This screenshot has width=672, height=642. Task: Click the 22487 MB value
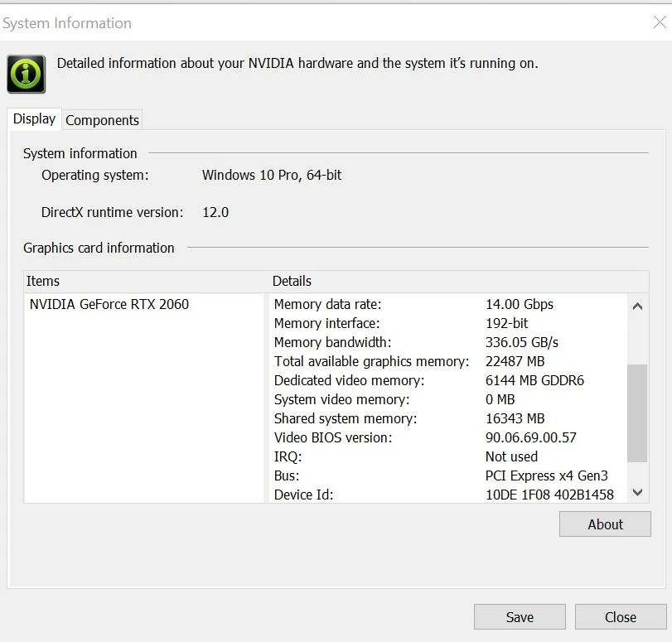515,361
